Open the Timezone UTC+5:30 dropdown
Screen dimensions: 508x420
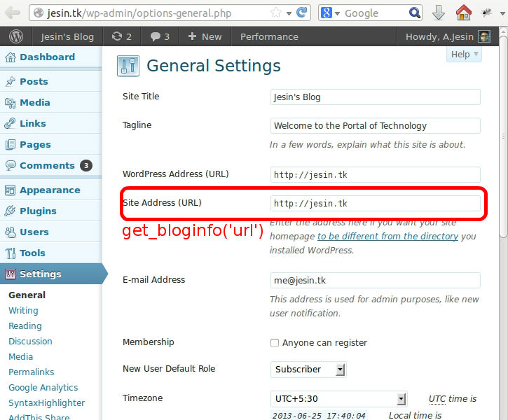click(x=339, y=399)
